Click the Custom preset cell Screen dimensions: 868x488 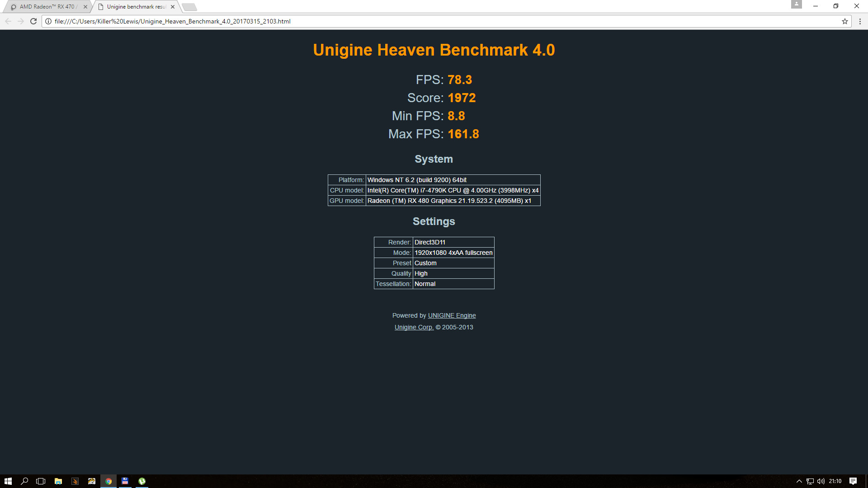[x=453, y=263]
